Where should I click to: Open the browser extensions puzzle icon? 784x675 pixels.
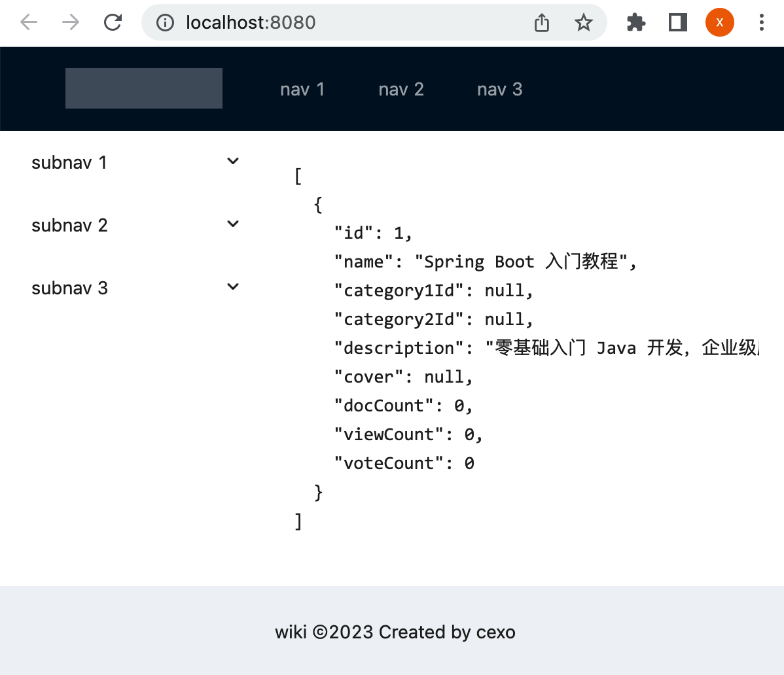point(635,22)
